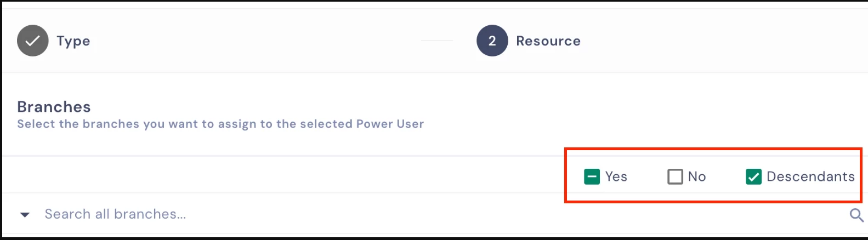The height and width of the screenshot is (240, 868).
Task: Click empty area left of Yes filter
Action: (x=274, y=175)
